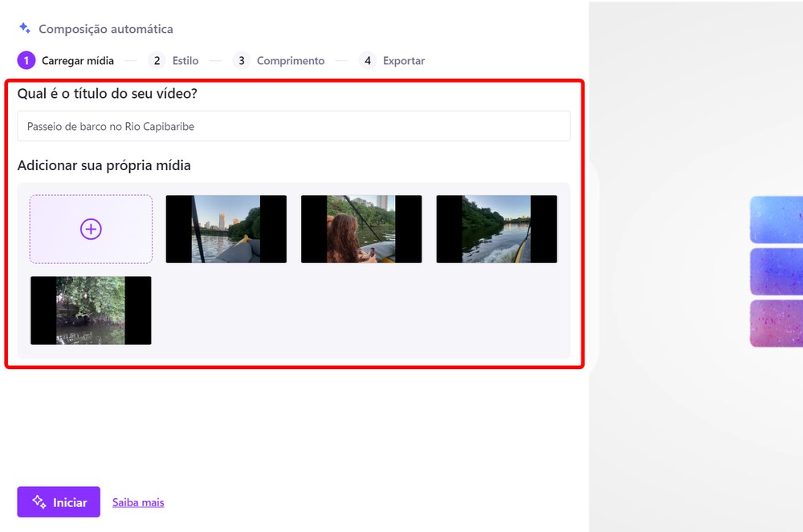Click the dashed upload media placeholder
This screenshot has height=532, width=803.
pos(91,229)
